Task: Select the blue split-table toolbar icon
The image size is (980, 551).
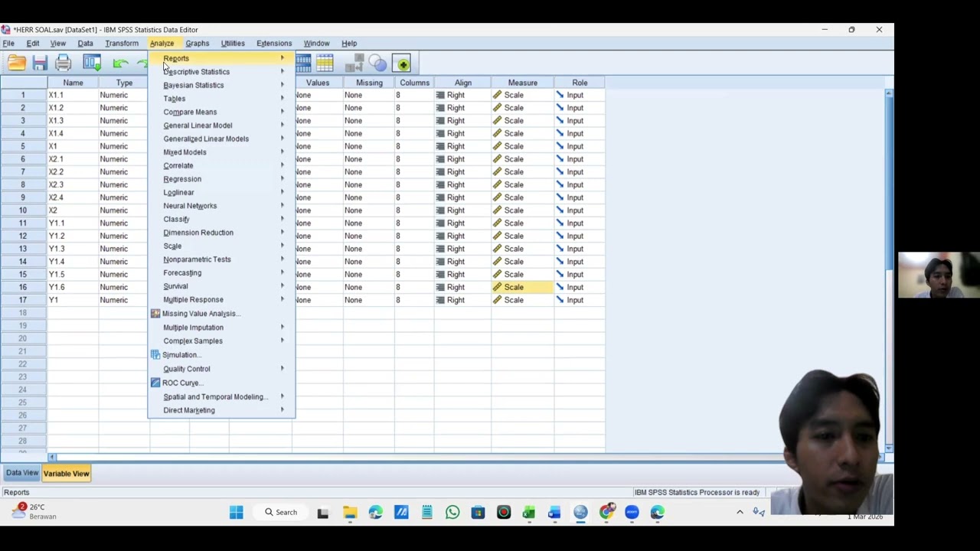Action: click(x=303, y=64)
